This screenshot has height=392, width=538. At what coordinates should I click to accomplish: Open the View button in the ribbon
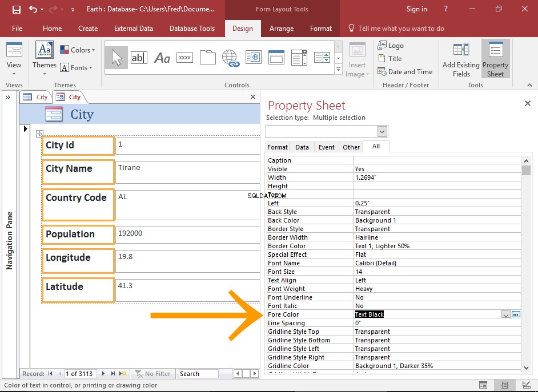pyautogui.click(x=14, y=59)
